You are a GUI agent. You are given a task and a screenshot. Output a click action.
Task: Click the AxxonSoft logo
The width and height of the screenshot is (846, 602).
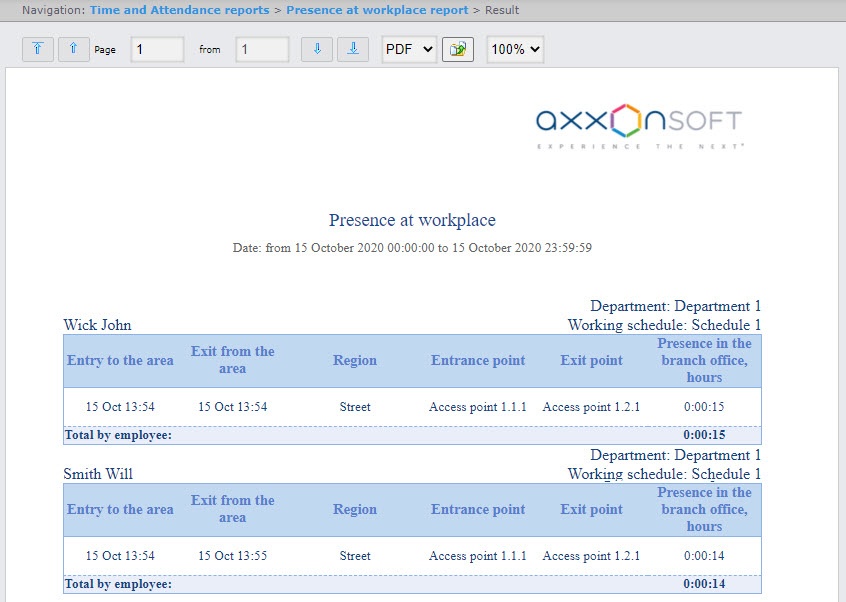point(639,125)
